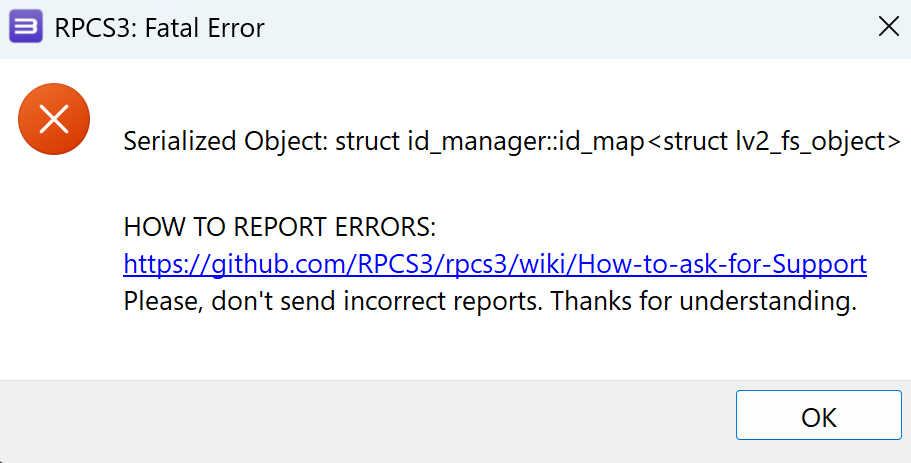Select the "HOW TO REPORT ERRORS:" heading
This screenshot has height=463, width=911.
(x=279, y=227)
